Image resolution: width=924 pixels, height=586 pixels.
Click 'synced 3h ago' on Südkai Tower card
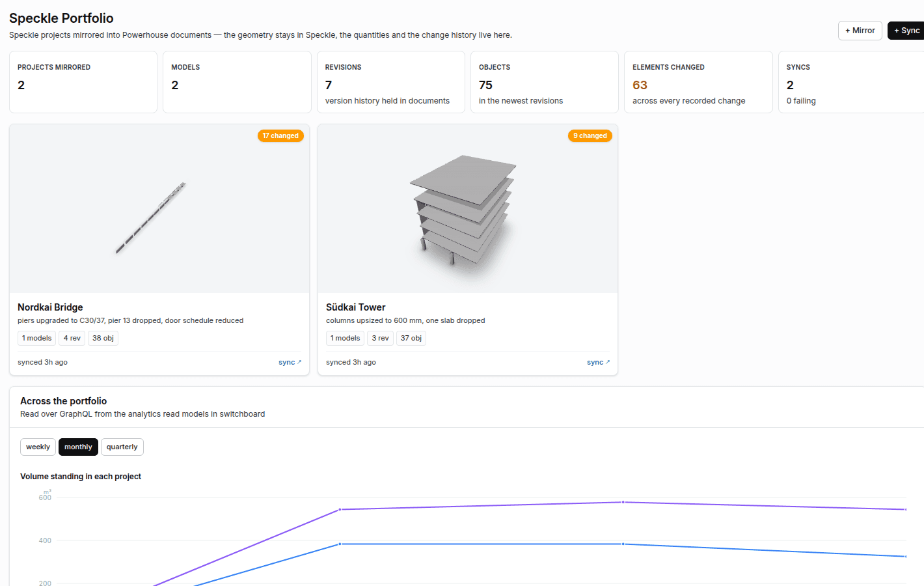(x=351, y=362)
